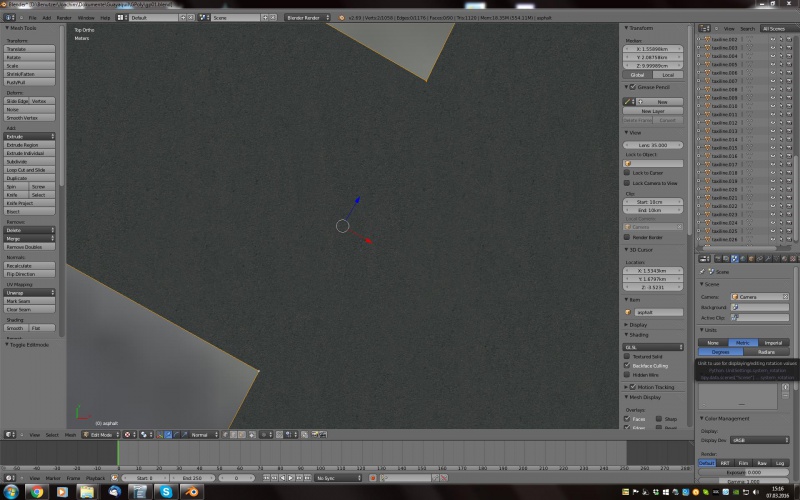This screenshot has width=800, height=500.
Task: Toggle the Faces overlay checkbox
Action: pyautogui.click(x=627, y=419)
